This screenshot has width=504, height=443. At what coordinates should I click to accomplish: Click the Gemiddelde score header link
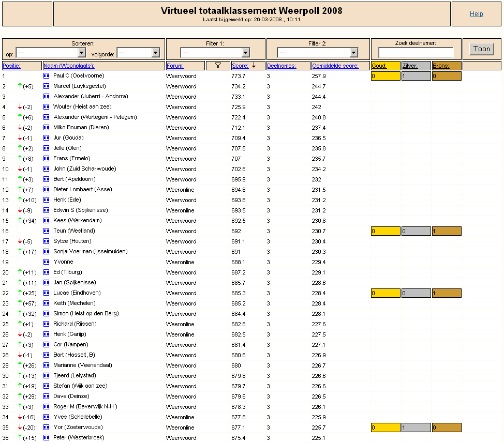(335, 66)
